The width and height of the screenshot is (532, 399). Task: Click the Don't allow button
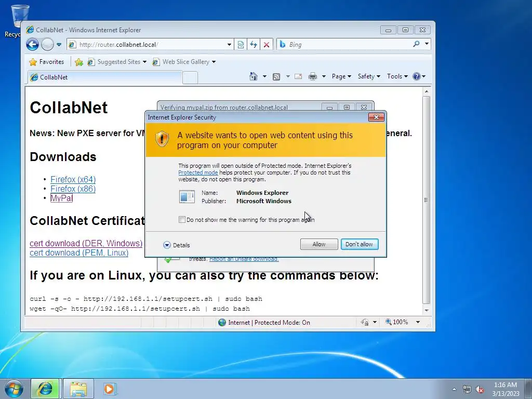[x=360, y=244]
